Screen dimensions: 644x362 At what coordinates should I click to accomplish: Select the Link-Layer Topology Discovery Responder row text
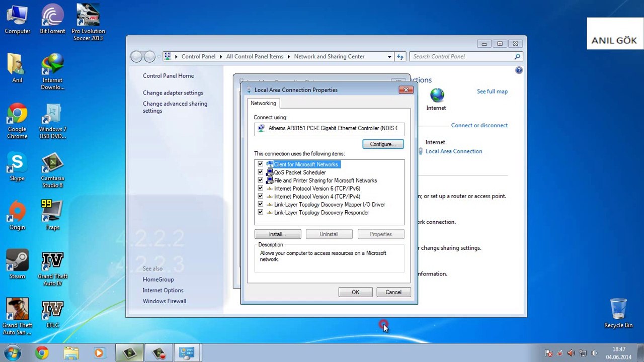click(x=321, y=213)
